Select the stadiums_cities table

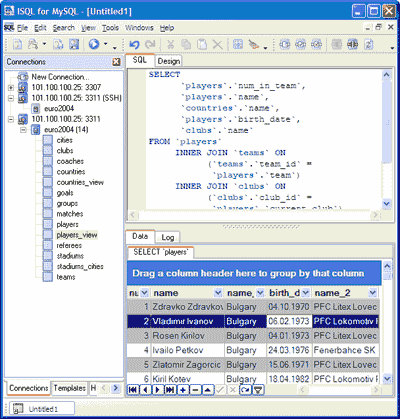click(80, 266)
